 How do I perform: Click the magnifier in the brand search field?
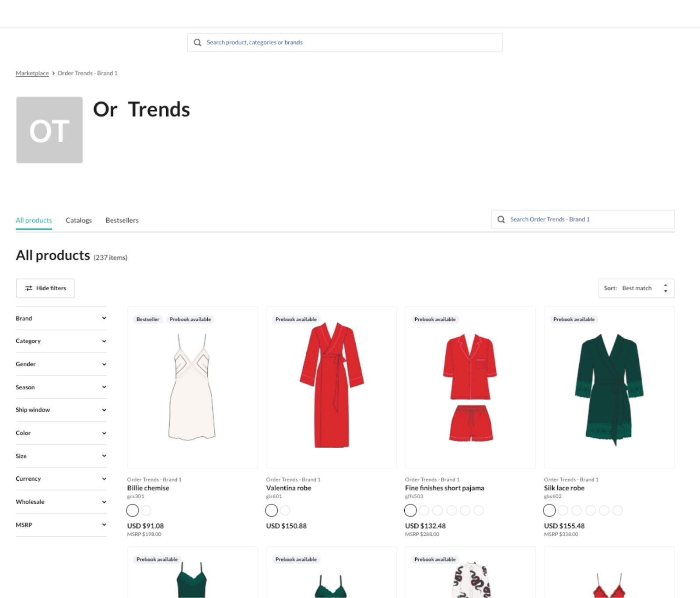pyautogui.click(x=501, y=219)
